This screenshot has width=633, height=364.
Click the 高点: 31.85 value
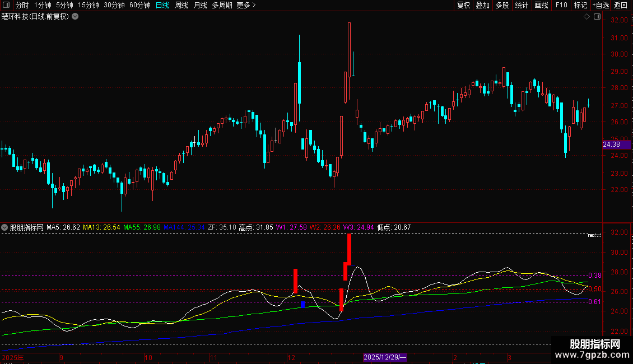(256, 227)
